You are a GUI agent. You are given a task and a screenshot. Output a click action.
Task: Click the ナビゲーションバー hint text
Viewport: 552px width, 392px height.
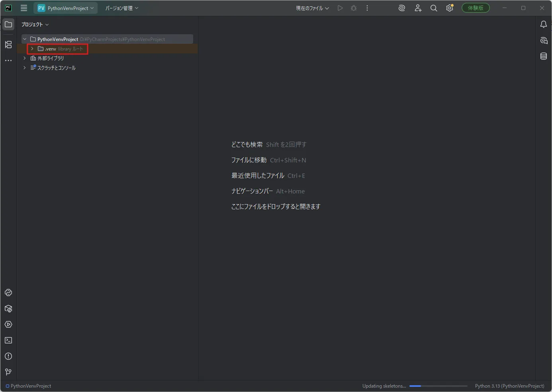point(252,191)
